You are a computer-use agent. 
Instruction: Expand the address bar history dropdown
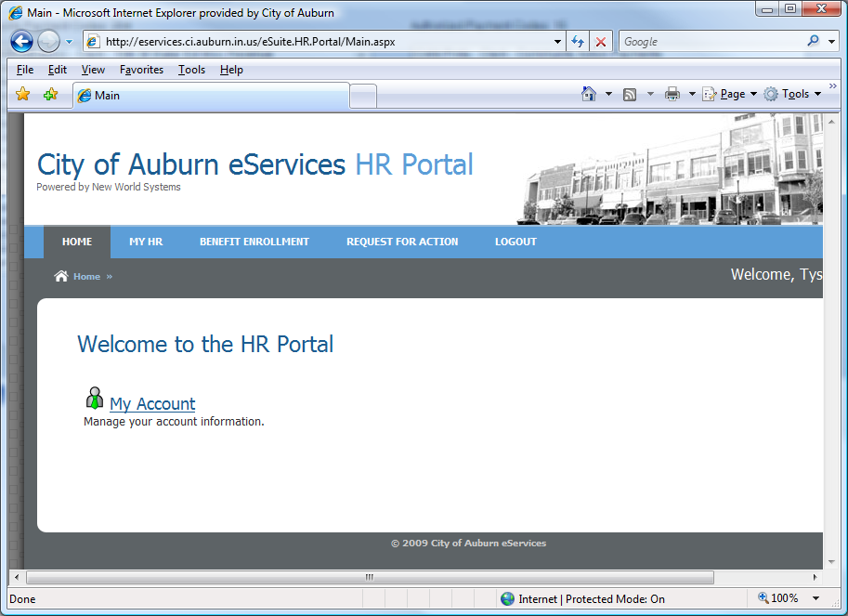(557, 42)
